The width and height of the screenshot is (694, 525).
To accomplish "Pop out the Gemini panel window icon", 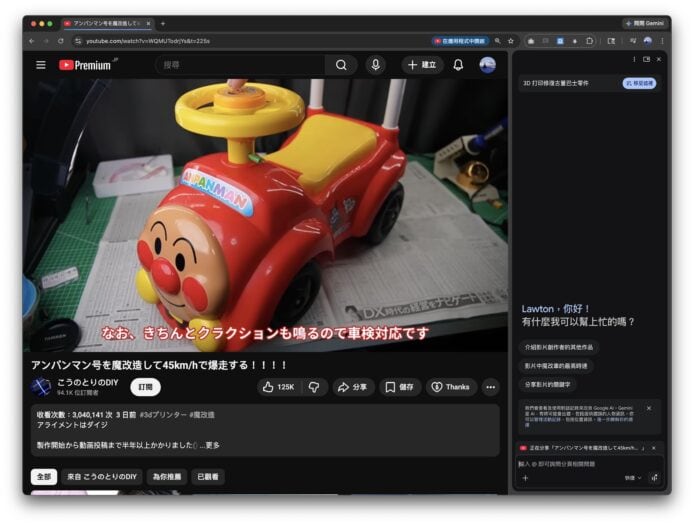I will coord(646,59).
